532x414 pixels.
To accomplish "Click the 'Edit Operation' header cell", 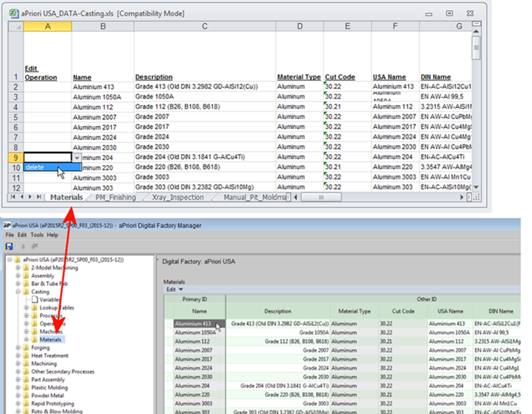I will point(47,56).
